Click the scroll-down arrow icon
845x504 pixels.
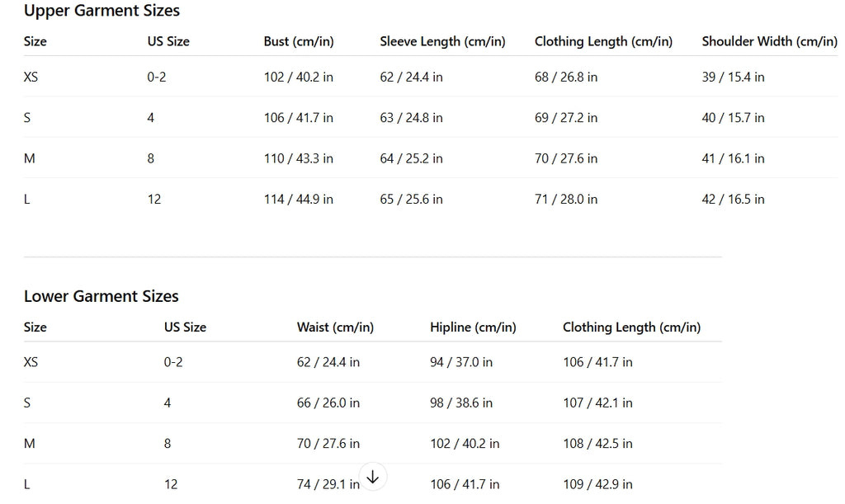click(372, 477)
